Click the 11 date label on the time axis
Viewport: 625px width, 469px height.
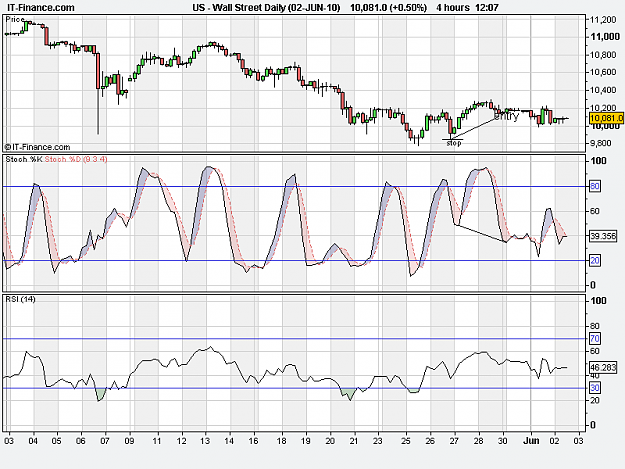(157, 441)
